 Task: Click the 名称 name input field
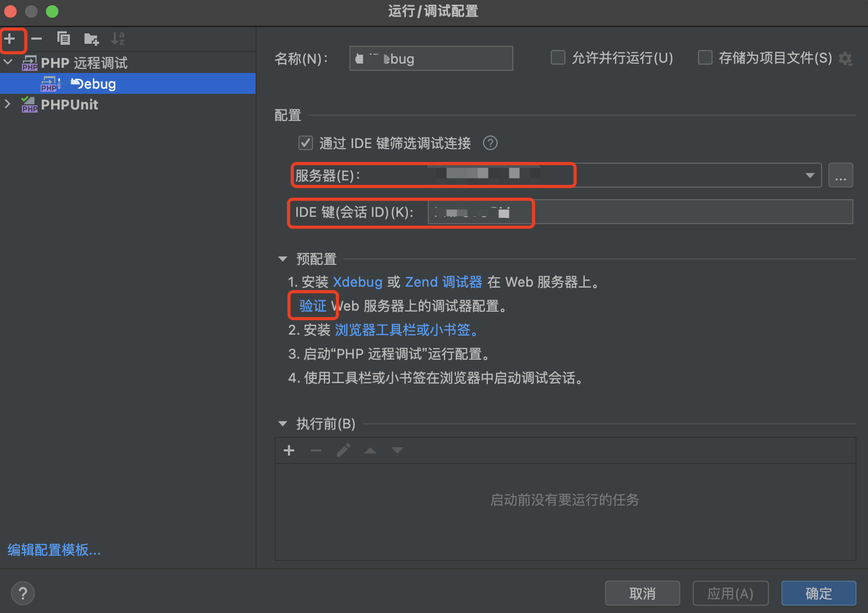[x=431, y=58]
